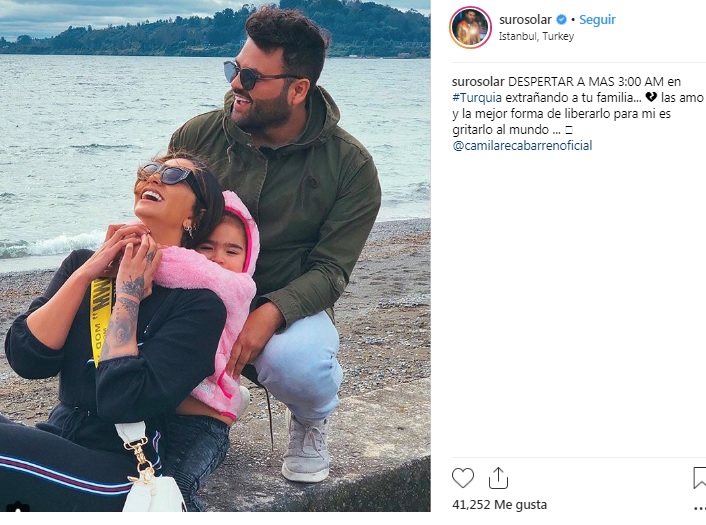This screenshot has width=706, height=525.
Task: Follow the account via Seguir
Action: point(597,19)
